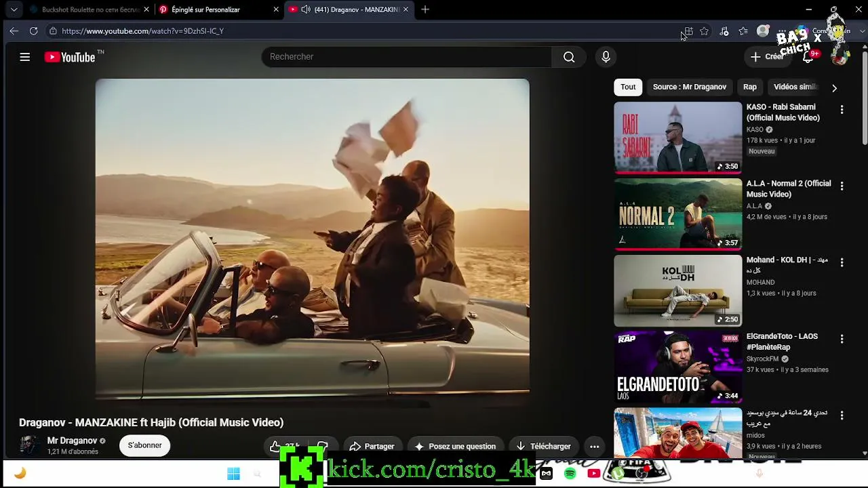868x488 pixels.
Task: Open options for A.L.A Normal 2 video
Action: click(x=842, y=186)
